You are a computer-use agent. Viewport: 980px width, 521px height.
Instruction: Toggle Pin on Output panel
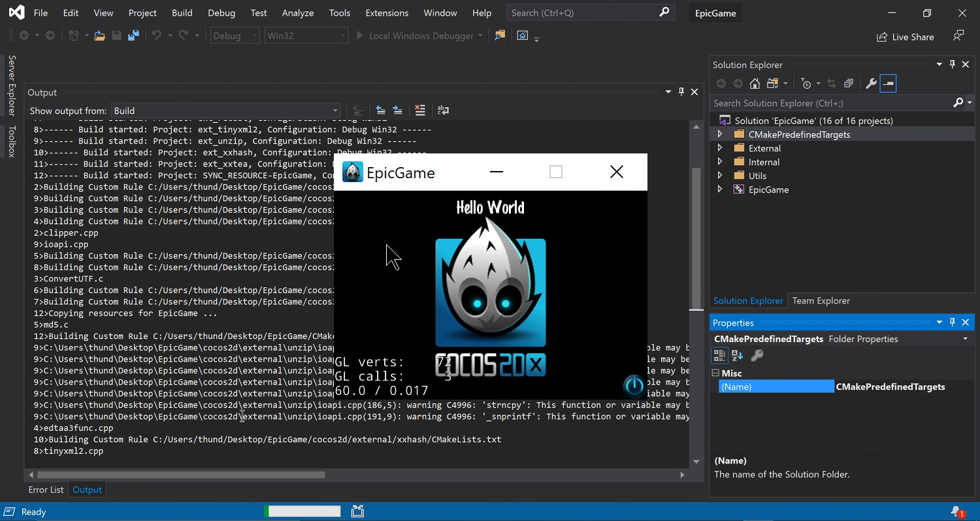[681, 92]
